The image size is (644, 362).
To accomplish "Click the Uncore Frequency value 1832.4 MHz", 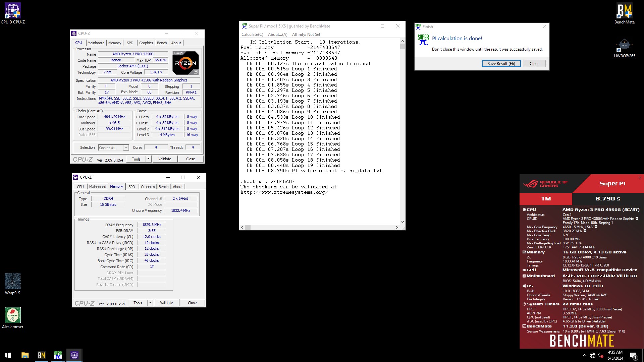I will point(180,211).
